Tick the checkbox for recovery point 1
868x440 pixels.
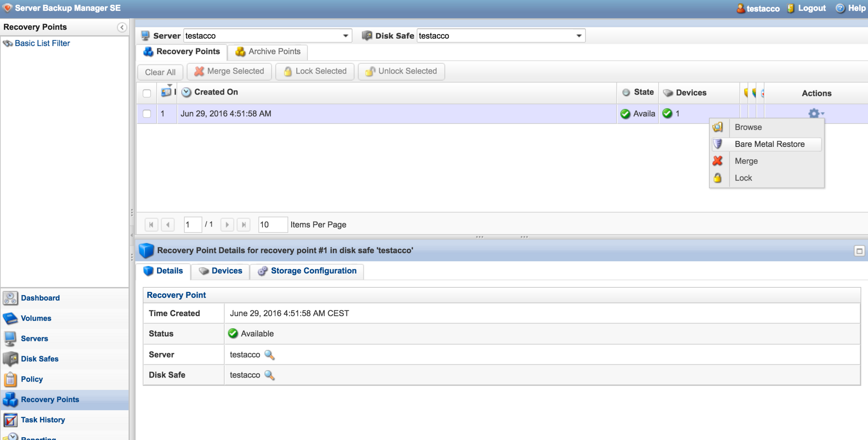coord(147,114)
